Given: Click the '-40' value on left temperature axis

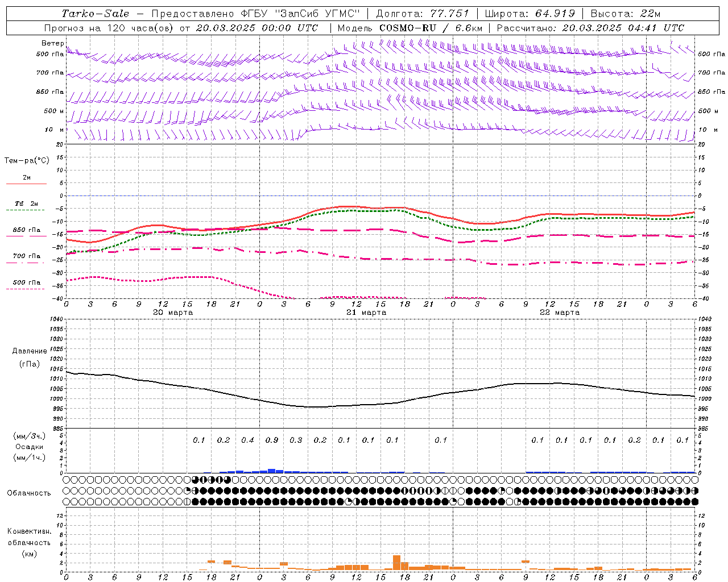Looking at the screenshot, I should point(58,299).
